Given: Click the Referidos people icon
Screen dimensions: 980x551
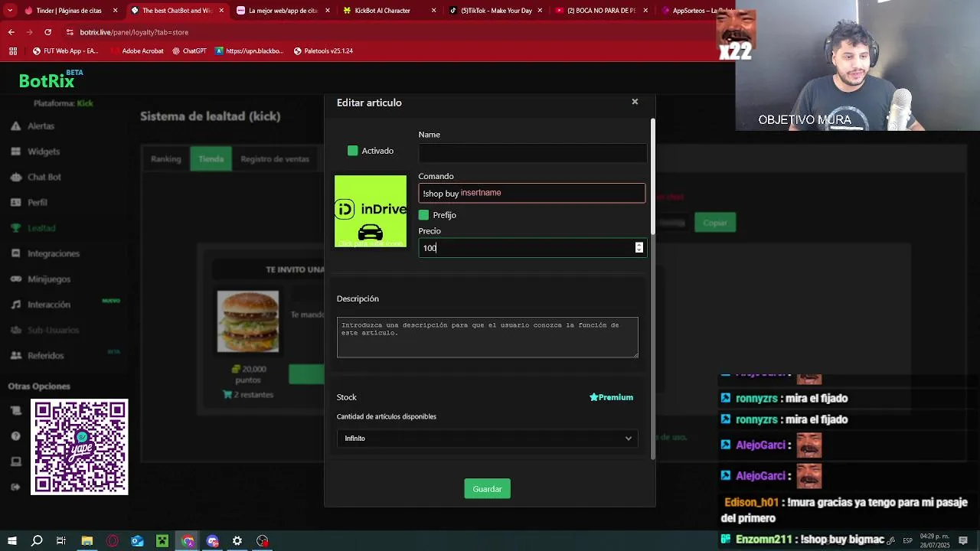Looking at the screenshot, I should pyautogui.click(x=15, y=356).
